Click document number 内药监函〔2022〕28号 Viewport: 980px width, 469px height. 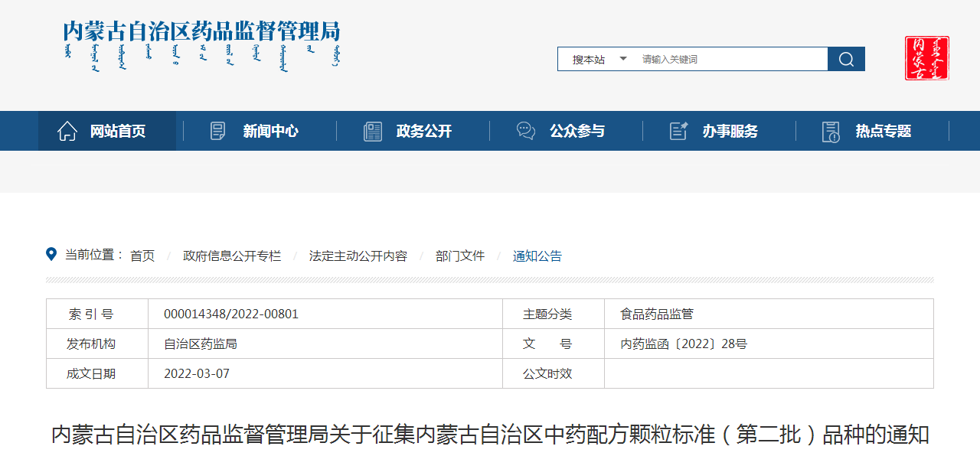pyautogui.click(x=684, y=344)
